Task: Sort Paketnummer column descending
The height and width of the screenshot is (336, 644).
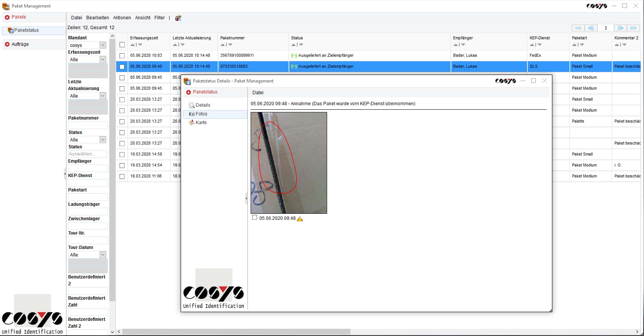Action: pyautogui.click(x=230, y=45)
